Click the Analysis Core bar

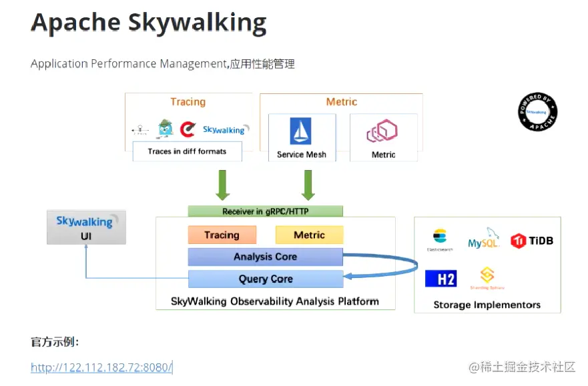coord(266,257)
